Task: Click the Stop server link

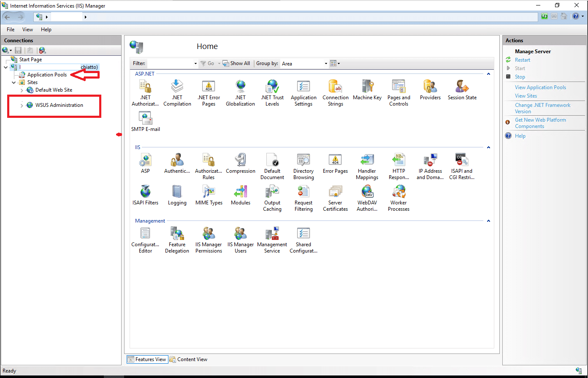Action: coord(520,77)
